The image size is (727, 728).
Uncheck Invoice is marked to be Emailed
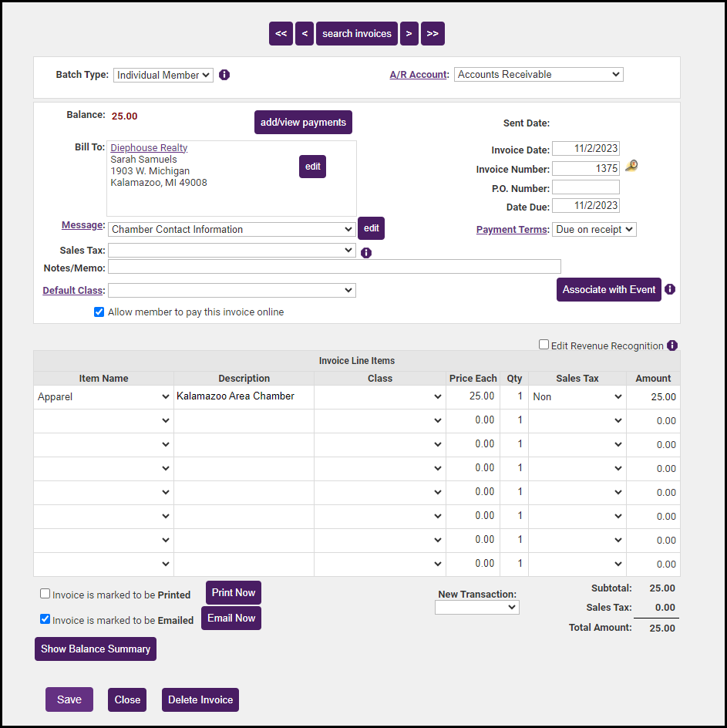pos(45,619)
